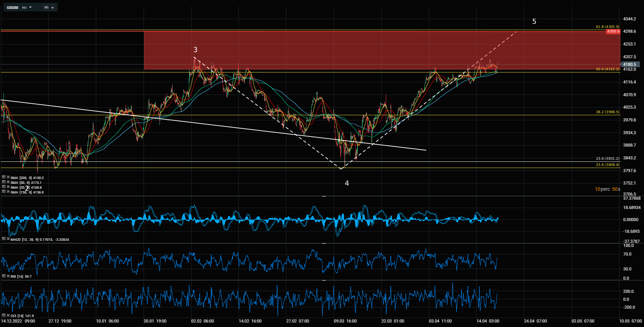Screen dimensions: 644x327
Task: Click the wave label 5 annotation
Action: click(534, 22)
